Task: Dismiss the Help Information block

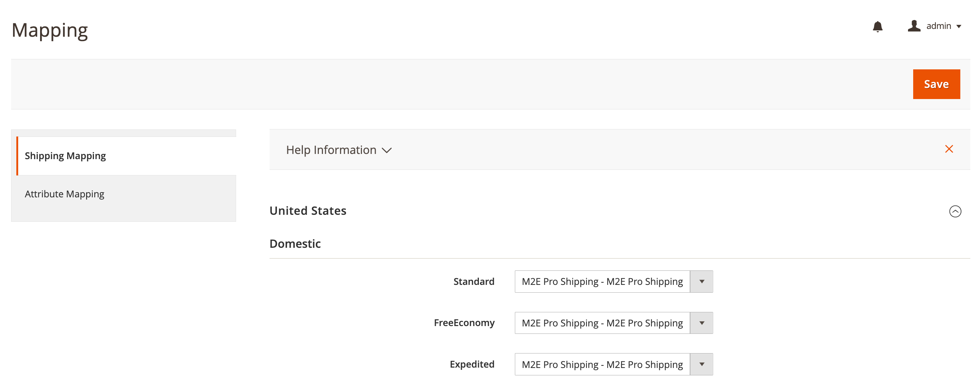Action: point(949,149)
